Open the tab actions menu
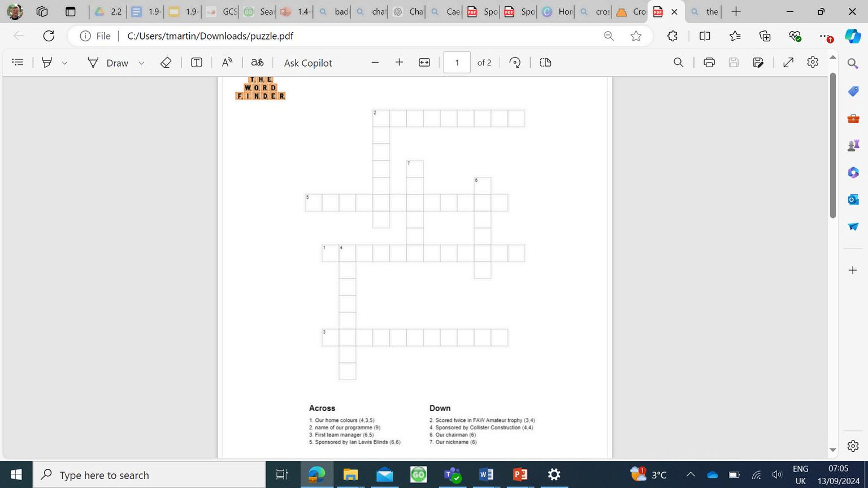Viewport: 868px width, 488px height. pyautogui.click(x=70, y=11)
